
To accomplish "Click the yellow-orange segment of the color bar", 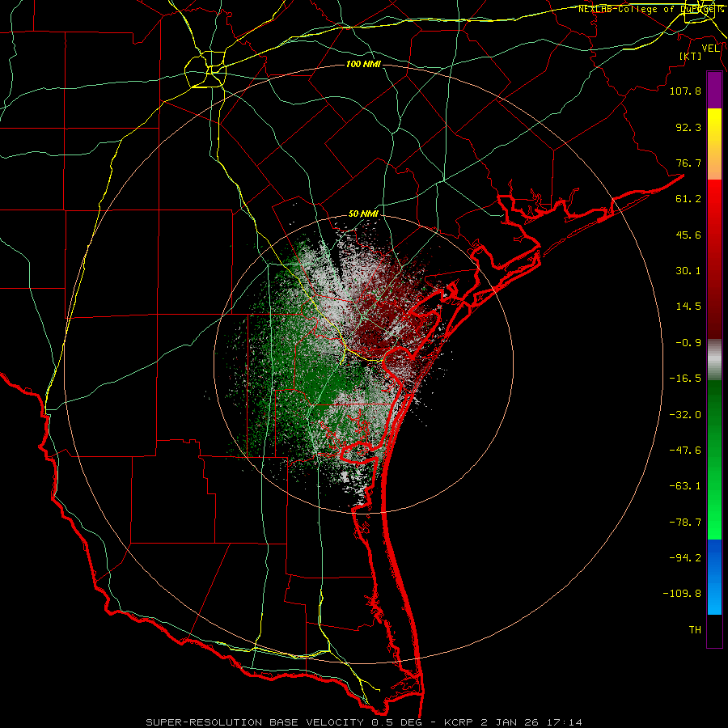I will coord(714,144).
